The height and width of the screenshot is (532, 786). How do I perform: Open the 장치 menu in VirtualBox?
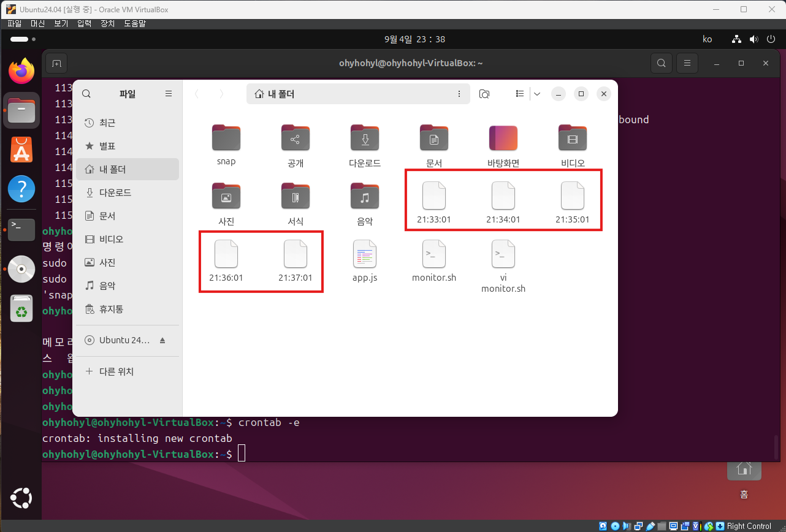(x=107, y=23)
